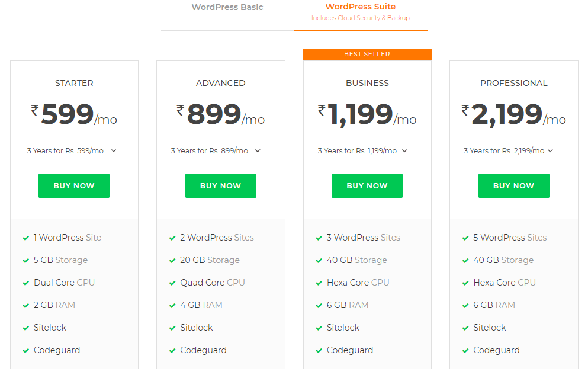This screenshot has width=588, height=378.
Task: Click BUY NOW on the Professional card
Action: (x=513, y=185)
